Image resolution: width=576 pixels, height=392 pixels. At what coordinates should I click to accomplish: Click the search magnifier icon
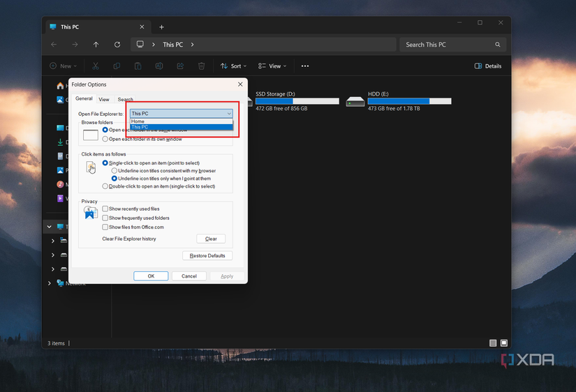(x=497, y=45)
